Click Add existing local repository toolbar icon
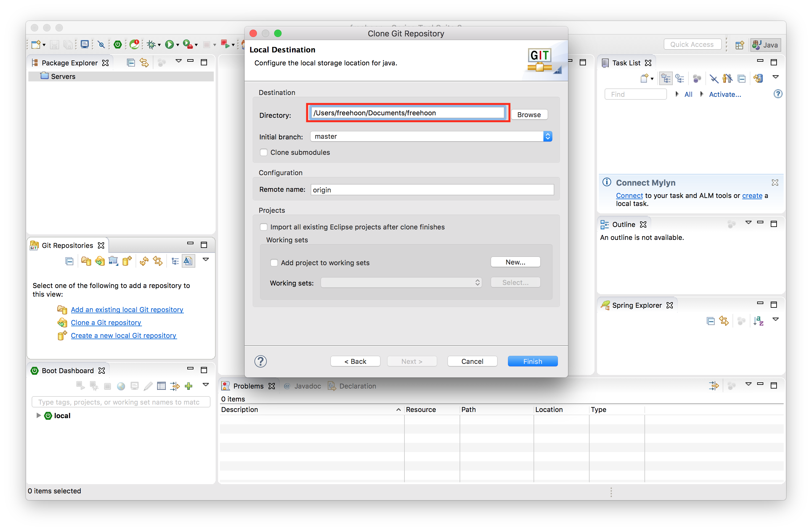The height and width of the screenshot is (531, 812). point(86,261)
